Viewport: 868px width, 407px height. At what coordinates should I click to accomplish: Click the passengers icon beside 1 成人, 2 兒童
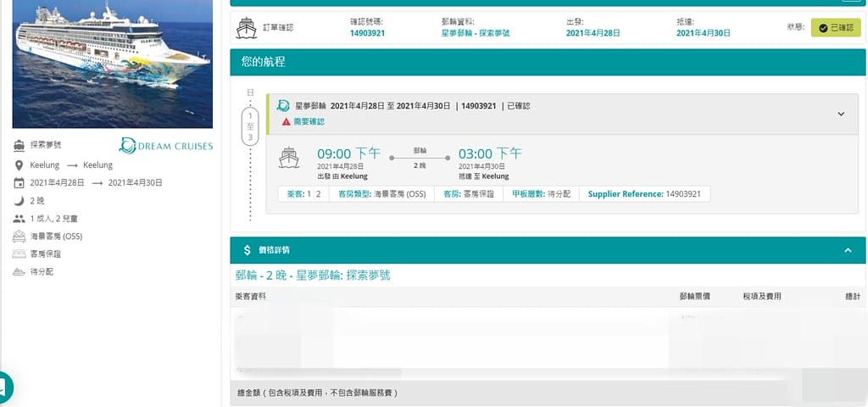[x=19, y=219]
